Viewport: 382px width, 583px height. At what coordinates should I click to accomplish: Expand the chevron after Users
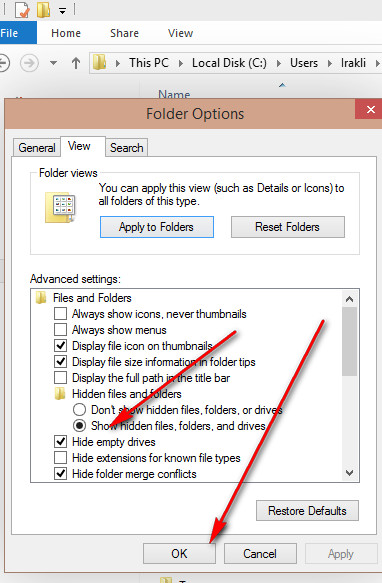pyautogui.click(x=330, y=63)
